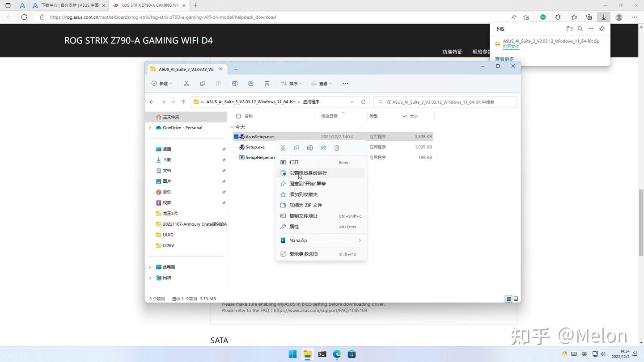
Task: Switch to the ROG STRIX Z790-A browser tab
Action: [148, 5]
